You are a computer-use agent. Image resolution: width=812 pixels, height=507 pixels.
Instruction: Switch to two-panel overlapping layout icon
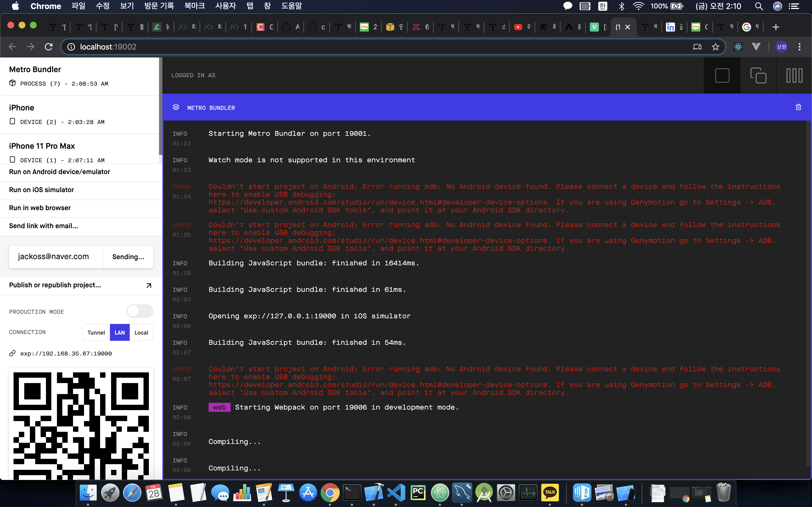click(x=758, y=75)
